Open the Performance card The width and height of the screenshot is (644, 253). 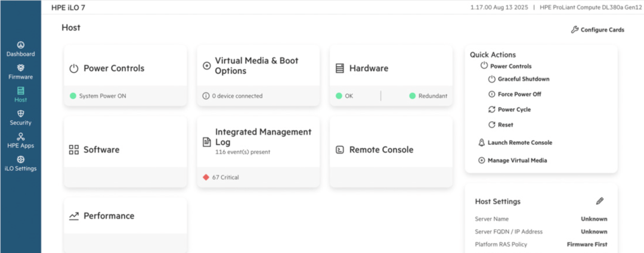point(125,226)
